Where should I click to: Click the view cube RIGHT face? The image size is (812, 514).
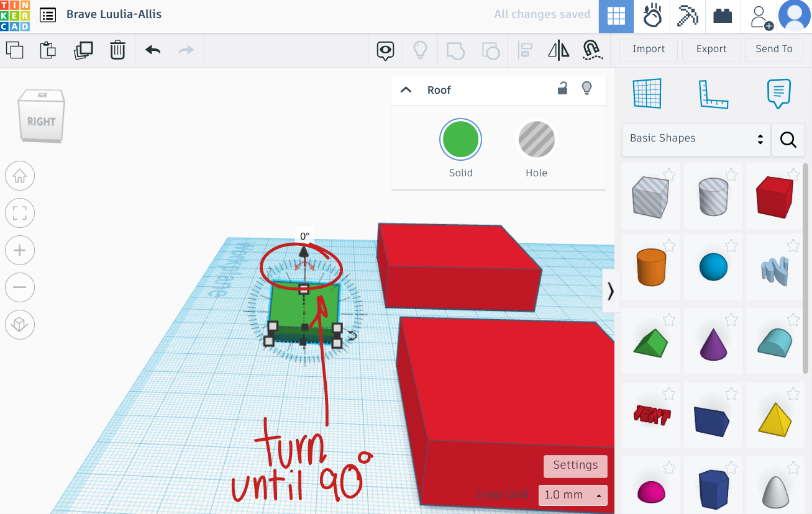pos(42,122)
